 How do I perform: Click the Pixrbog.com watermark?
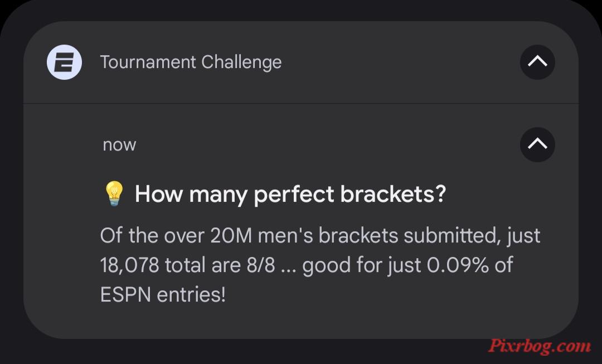coord(539,346)
